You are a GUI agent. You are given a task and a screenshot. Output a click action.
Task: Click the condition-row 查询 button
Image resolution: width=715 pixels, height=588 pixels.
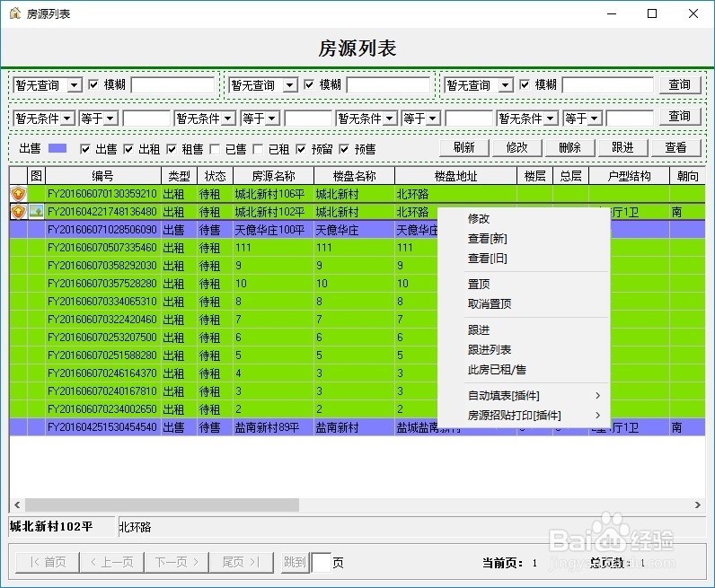point(679,117)
